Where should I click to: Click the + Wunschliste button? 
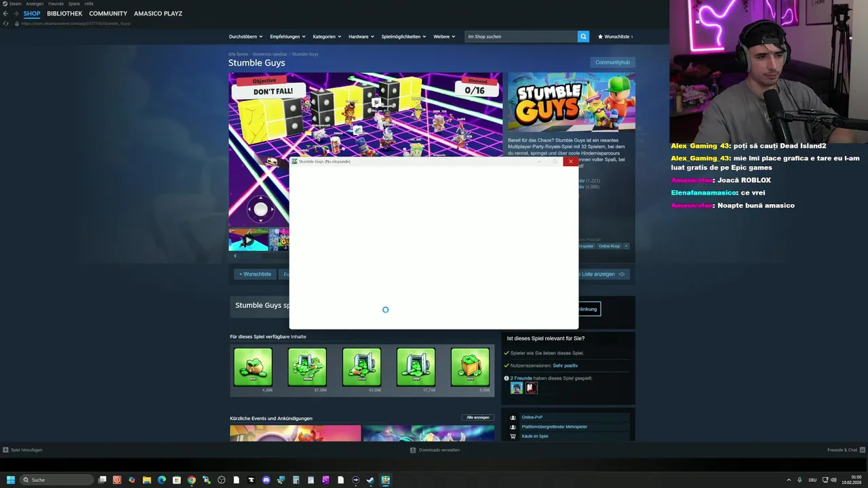[x=255, y=274]
